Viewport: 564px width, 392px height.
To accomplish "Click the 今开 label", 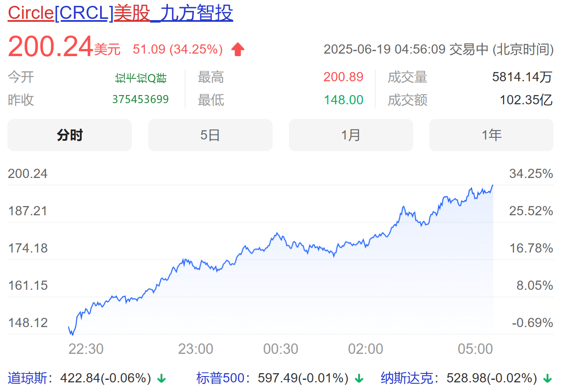I will tap(21, 77).
